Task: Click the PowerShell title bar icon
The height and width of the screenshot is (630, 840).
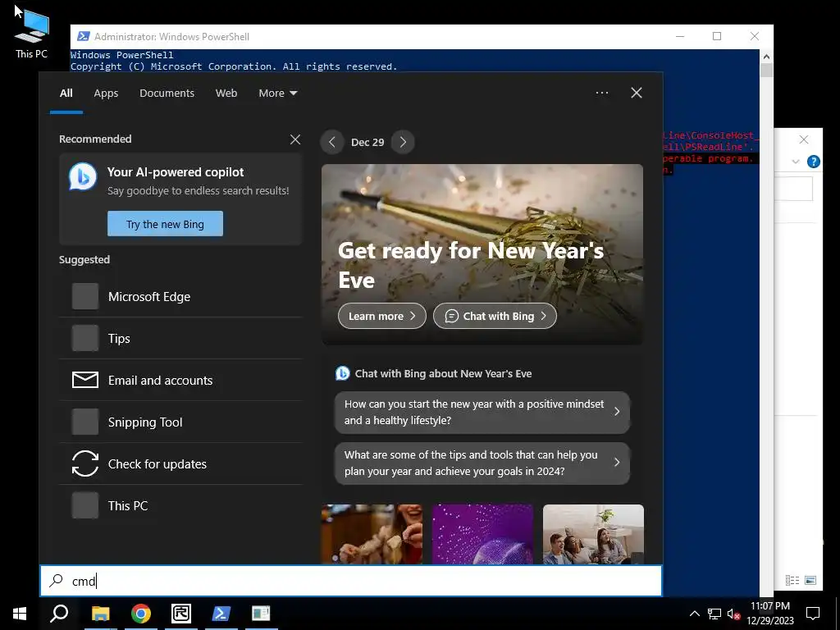Action: tap(83, 36)
